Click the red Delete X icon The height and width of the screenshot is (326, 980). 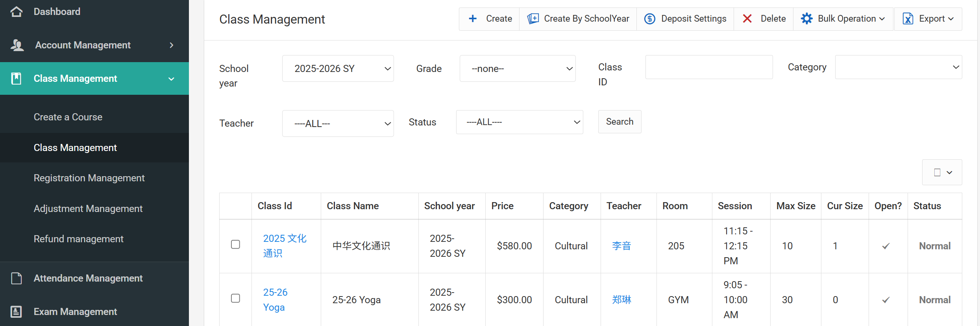point(747,19)
